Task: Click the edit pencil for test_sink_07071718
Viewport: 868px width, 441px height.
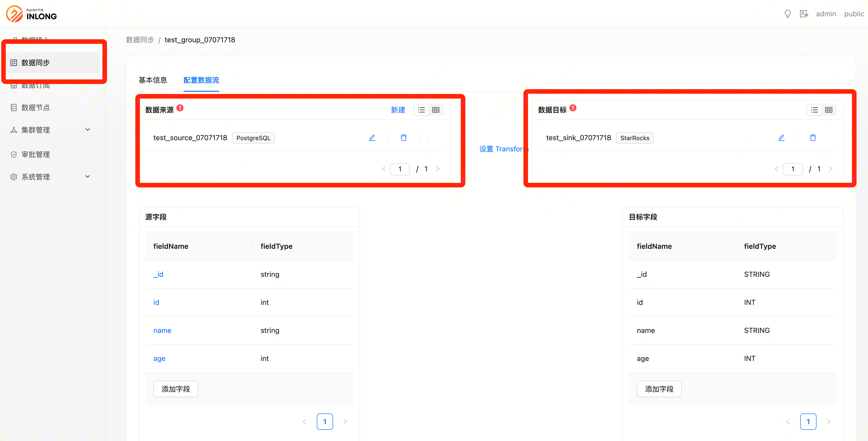Action: (781, 138)
